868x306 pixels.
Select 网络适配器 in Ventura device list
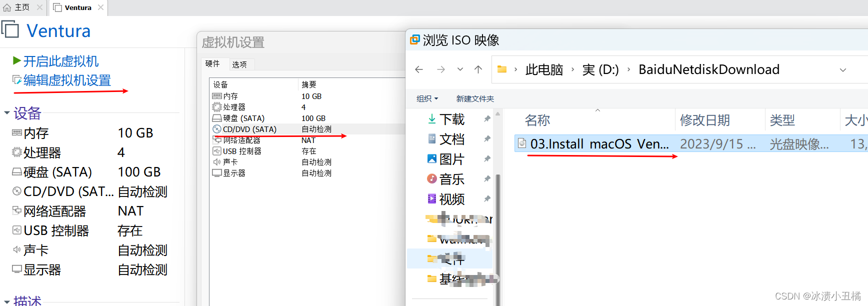54,211
